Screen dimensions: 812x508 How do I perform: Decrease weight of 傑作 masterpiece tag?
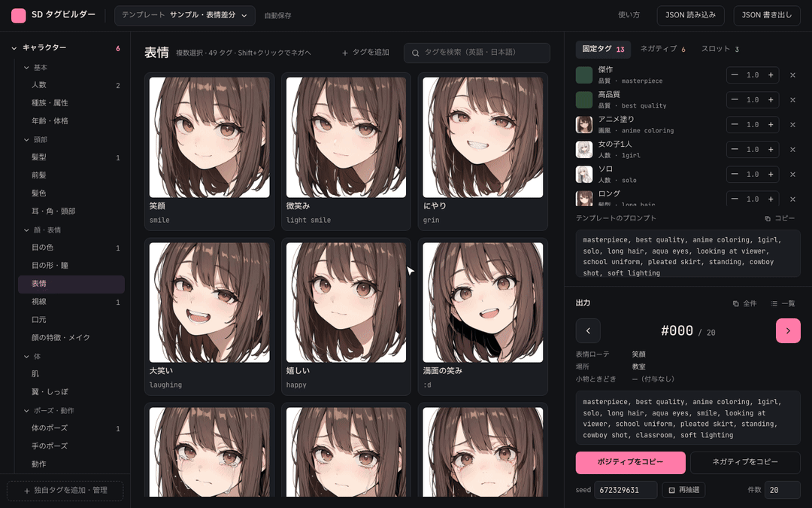(735, 75)
